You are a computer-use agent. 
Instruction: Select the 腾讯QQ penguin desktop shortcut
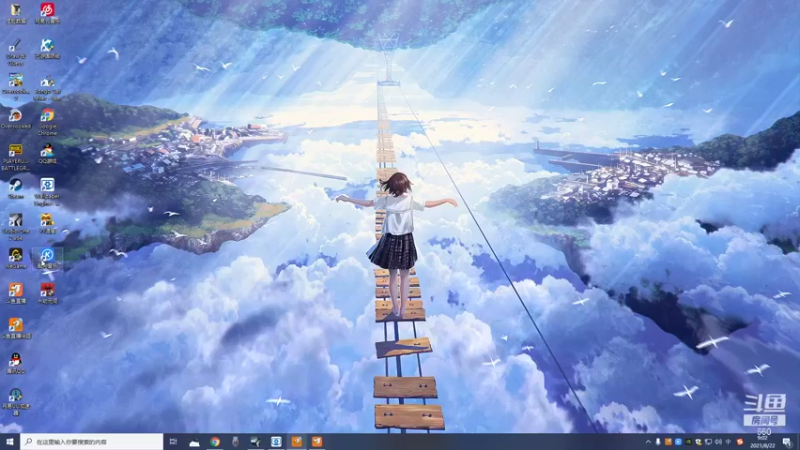(x=16, y=363)
